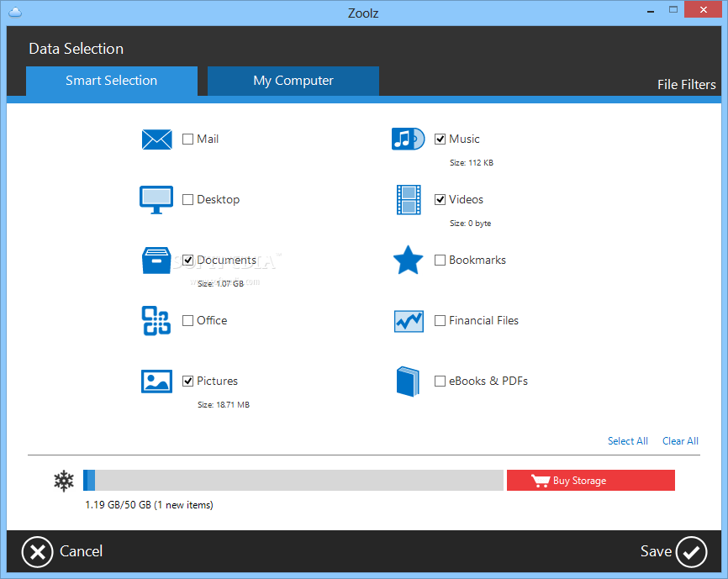Image resolution: width=728 pixels, height=579 pixels.
Task: Click the Cancel X circle icon
Action: pos(37,552)
